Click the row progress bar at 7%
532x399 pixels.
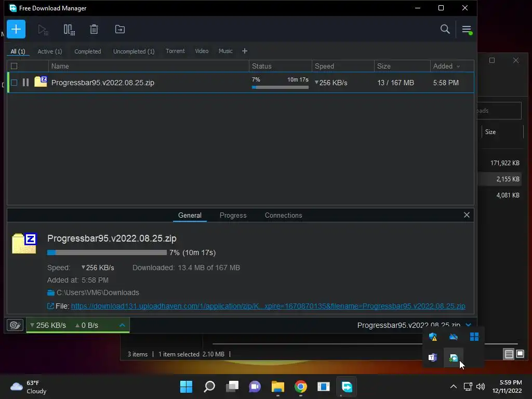[280, 87]
